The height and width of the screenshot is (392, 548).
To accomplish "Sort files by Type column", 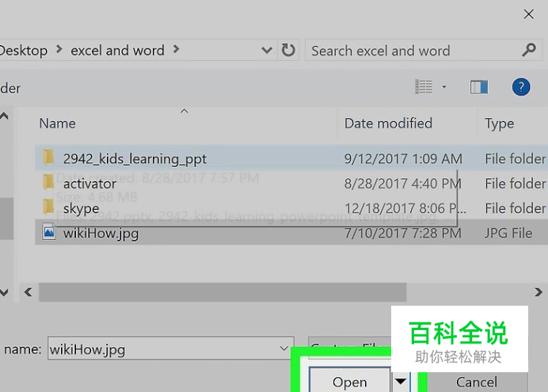I will pos(499,124).
